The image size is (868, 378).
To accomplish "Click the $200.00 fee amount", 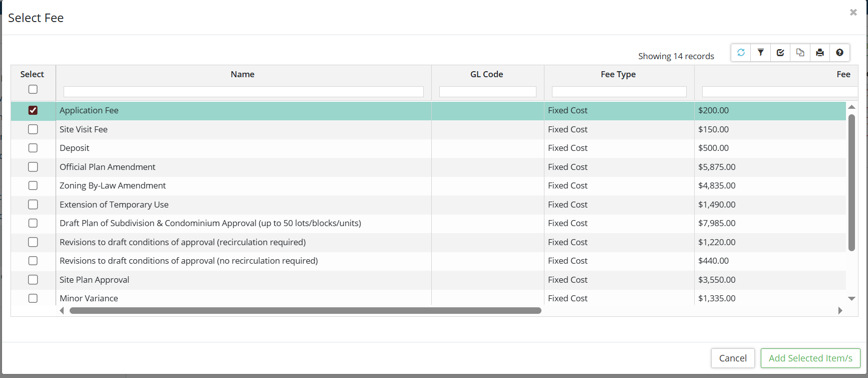I will coord(714,110).
